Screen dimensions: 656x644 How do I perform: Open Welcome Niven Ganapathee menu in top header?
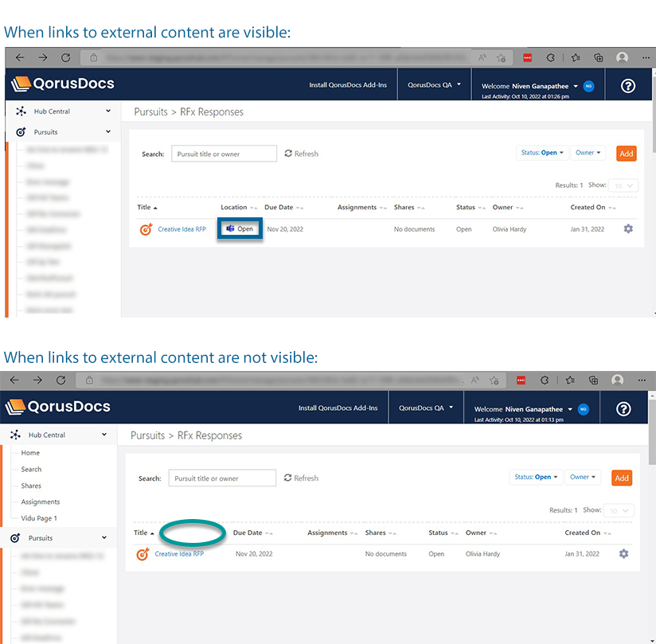tap(530, 86)
